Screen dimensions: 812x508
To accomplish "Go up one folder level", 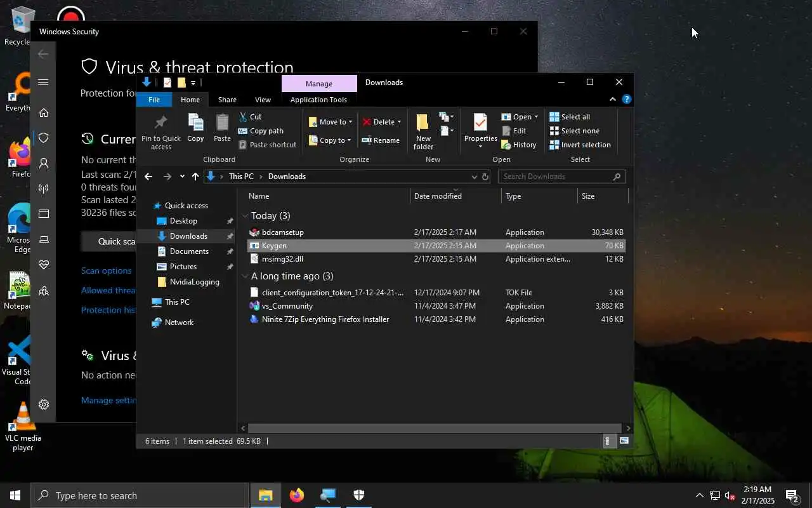I will [195, 177].
